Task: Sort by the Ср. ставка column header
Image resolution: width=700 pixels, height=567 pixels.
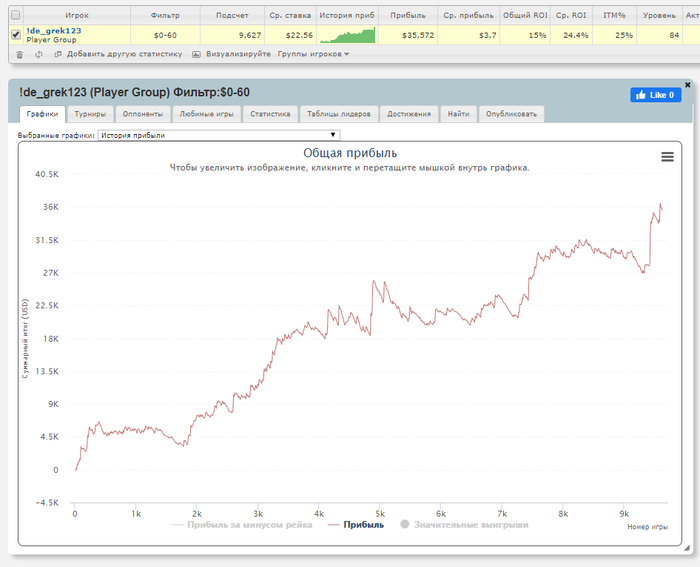Action: pyautogui.click(x=290, y=15)
